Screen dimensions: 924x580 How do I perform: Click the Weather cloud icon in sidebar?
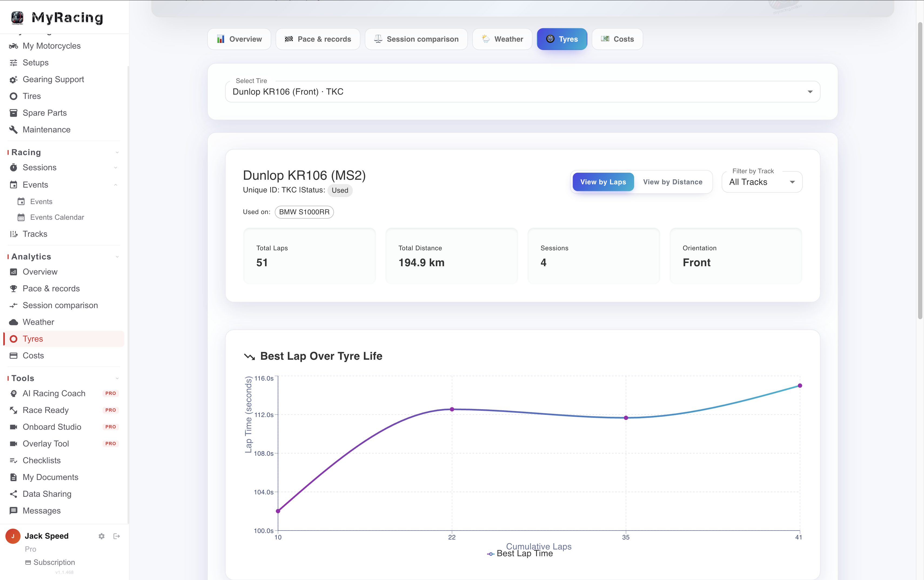14,322
